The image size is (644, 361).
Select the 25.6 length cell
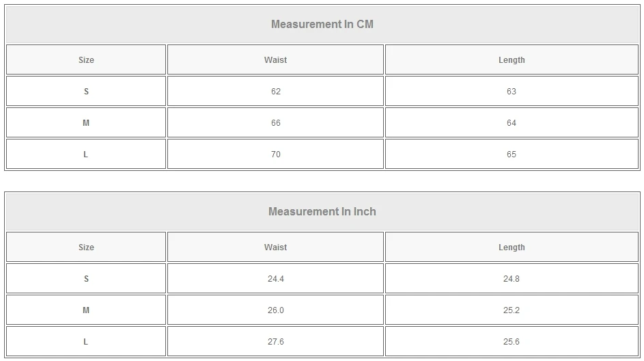[512, 342]
